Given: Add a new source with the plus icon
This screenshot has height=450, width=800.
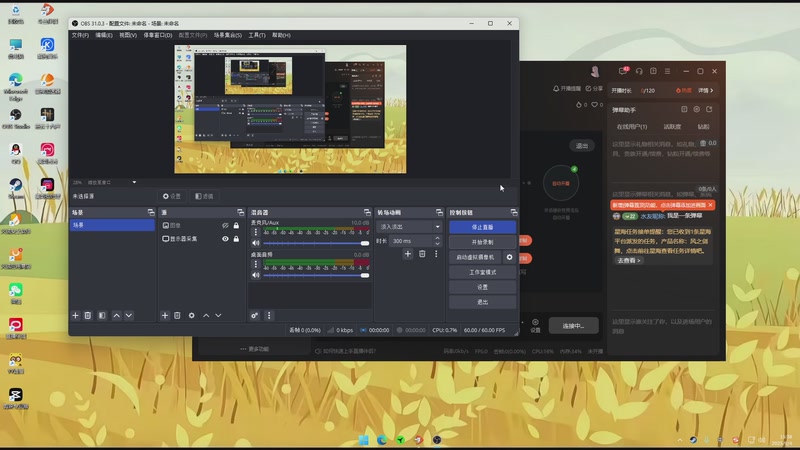Looking at the screenshot, I should (x=165, y=316).
